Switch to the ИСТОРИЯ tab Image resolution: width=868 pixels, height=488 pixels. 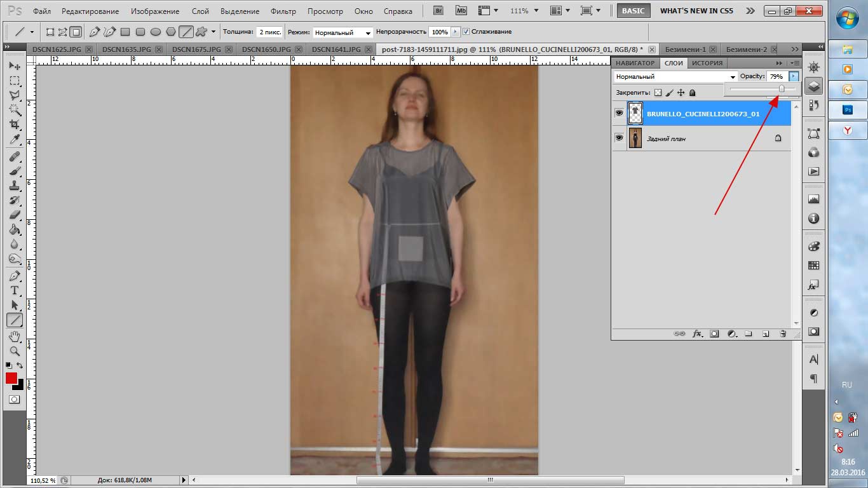pyautogui.click(x=707, y=63)
